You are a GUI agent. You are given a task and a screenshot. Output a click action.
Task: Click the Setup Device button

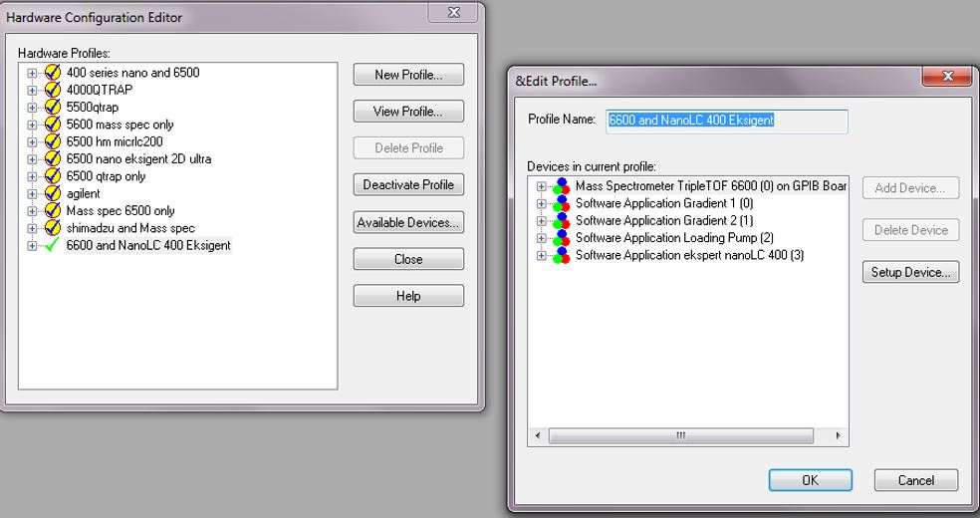coord(910,273)
